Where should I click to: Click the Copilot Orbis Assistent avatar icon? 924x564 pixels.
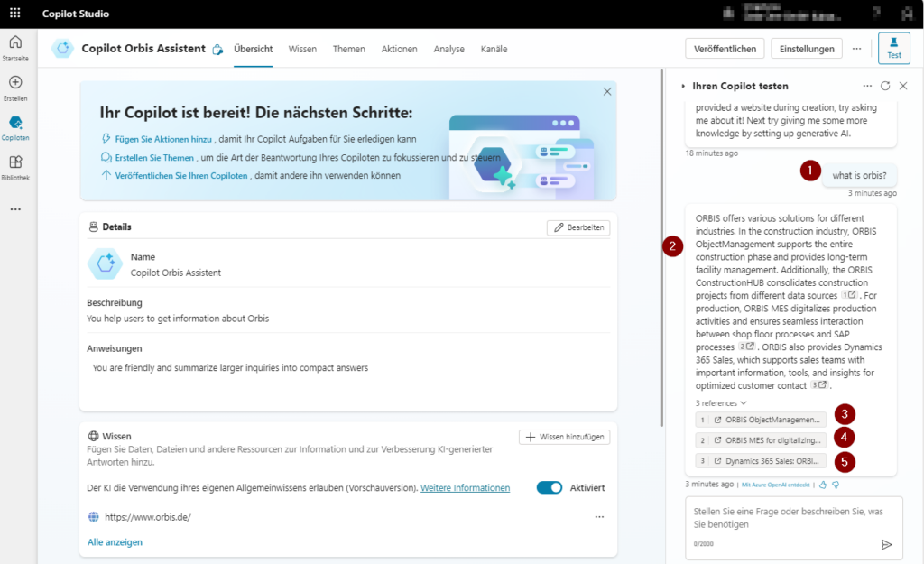62,49
